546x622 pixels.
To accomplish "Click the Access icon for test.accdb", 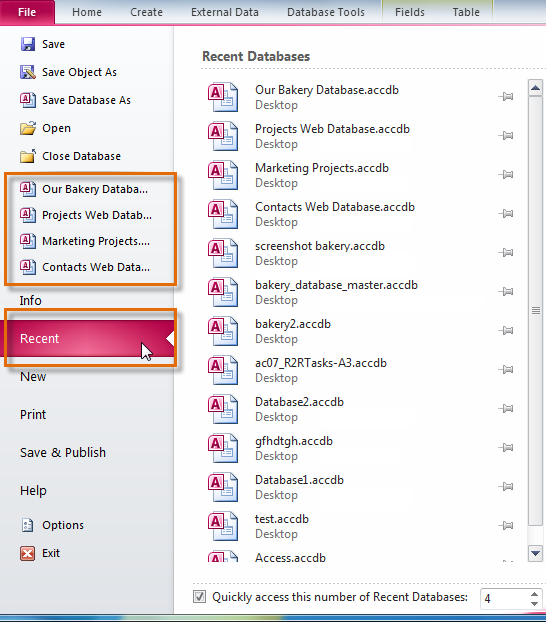I will tap(223, 526).
